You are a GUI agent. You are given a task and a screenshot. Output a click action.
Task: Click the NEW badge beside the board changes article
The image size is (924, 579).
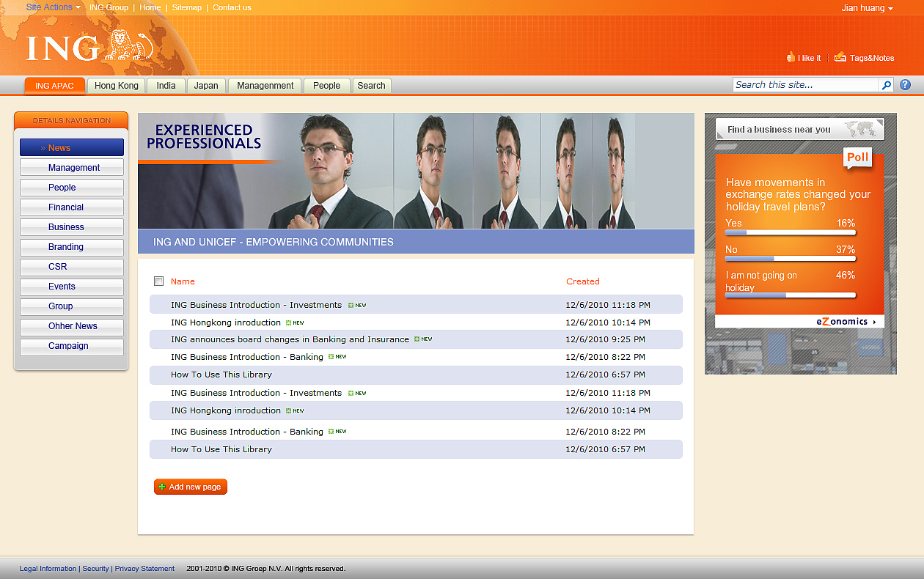tap(423, 339)
